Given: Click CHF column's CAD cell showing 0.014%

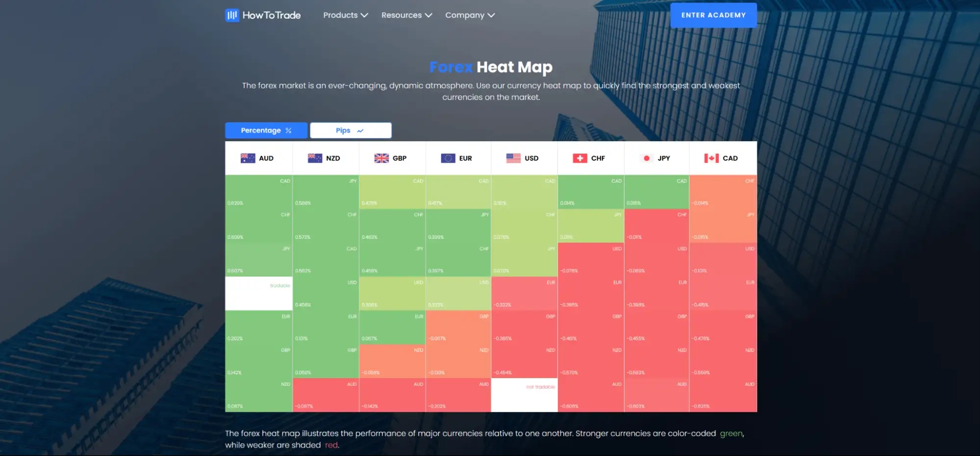Looking at the screenshot, I should click(591, 192).
